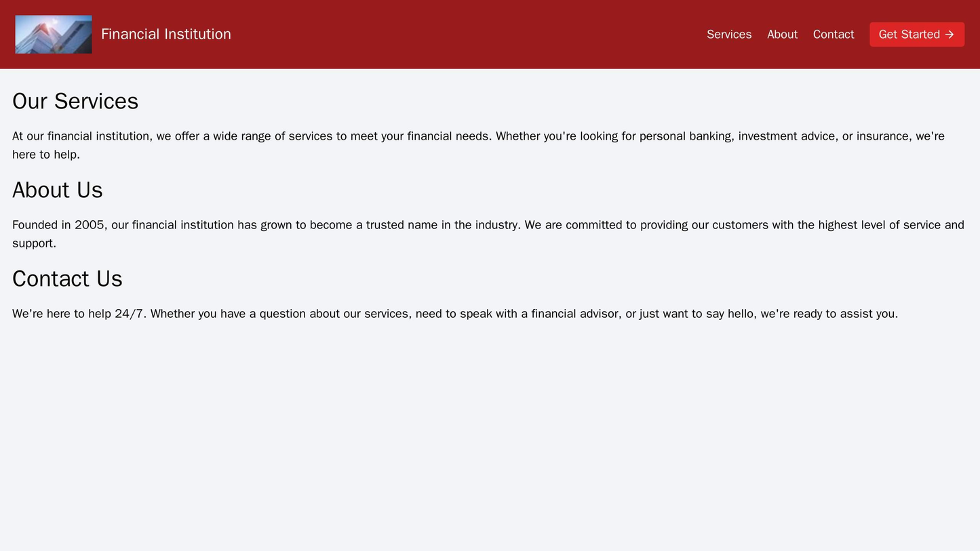The image size is (980, 551).
Task: Click the About Us heading
Action: click(58, 190)
